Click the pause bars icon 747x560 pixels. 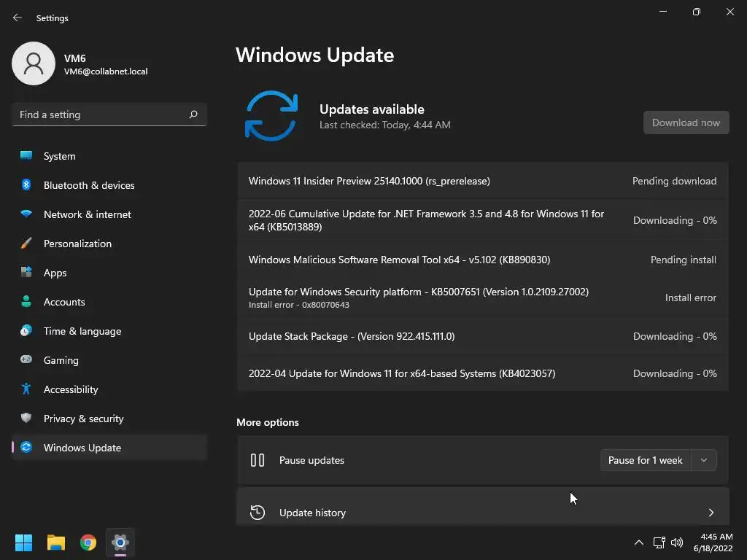point(258,460)
